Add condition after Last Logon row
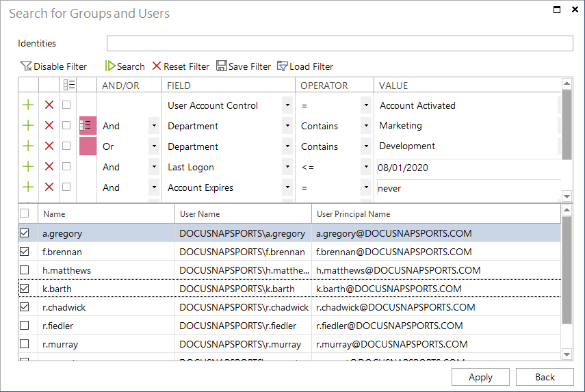The height and width of the screenshot is (392, 585). click(28, 167)
